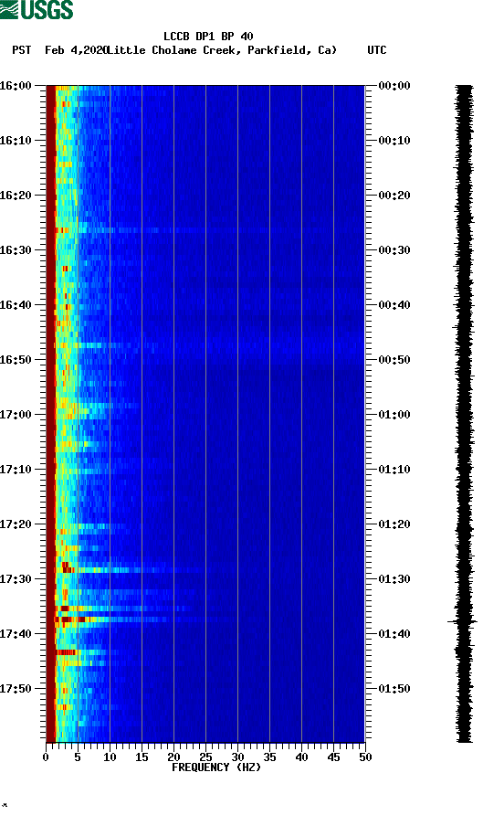Click 'Little Cholame Creek, Parkfield, Ca' location text
Viewport: 504px width, 815px height.
point(223,50)
